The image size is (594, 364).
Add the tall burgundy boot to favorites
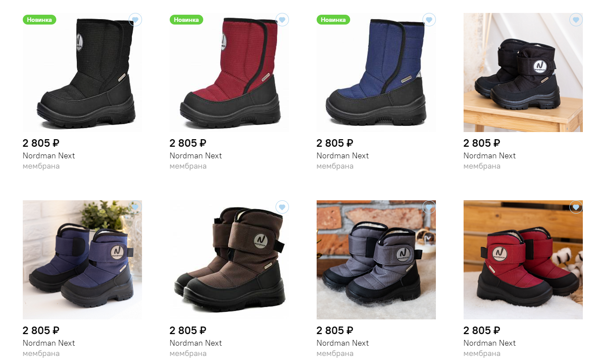282,20
